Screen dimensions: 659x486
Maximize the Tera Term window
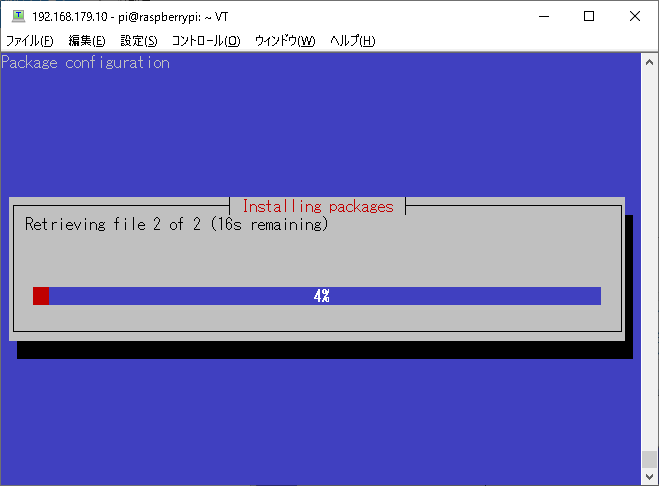pyautogui.click(x=589, y=16)
